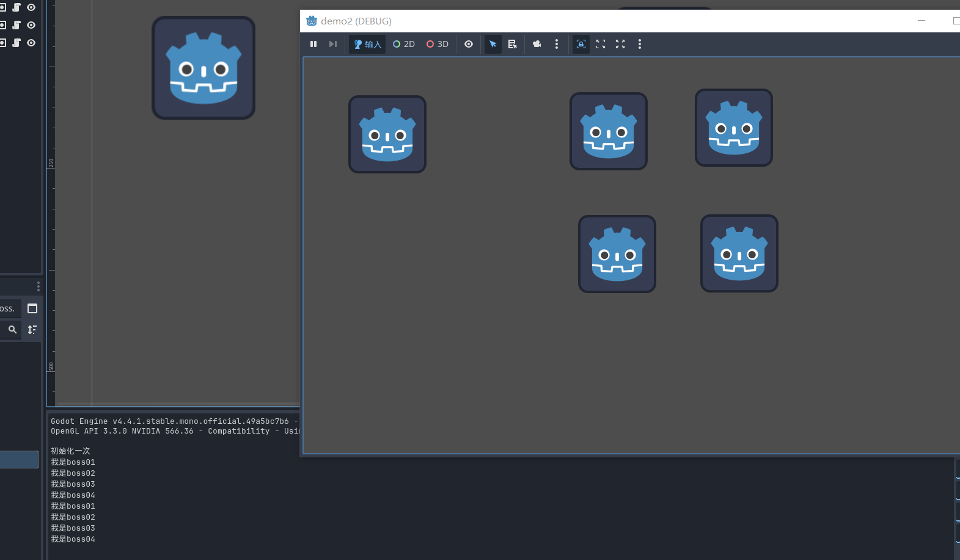
Task: Toggle the camera override icon
Action: (537, 44)
